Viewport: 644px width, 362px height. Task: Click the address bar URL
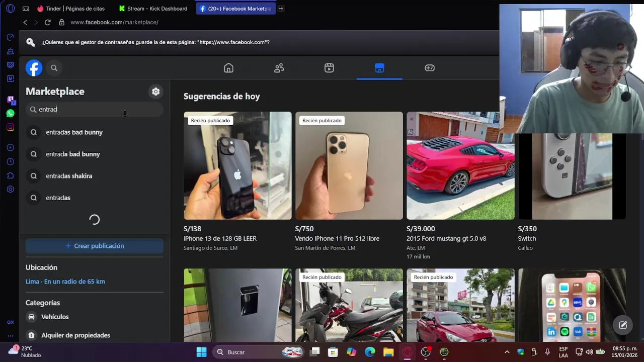point(114,22)
